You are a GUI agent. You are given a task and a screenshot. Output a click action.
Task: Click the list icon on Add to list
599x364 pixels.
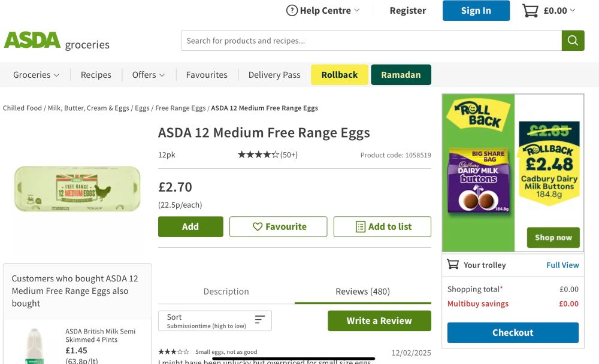(359, 226)
